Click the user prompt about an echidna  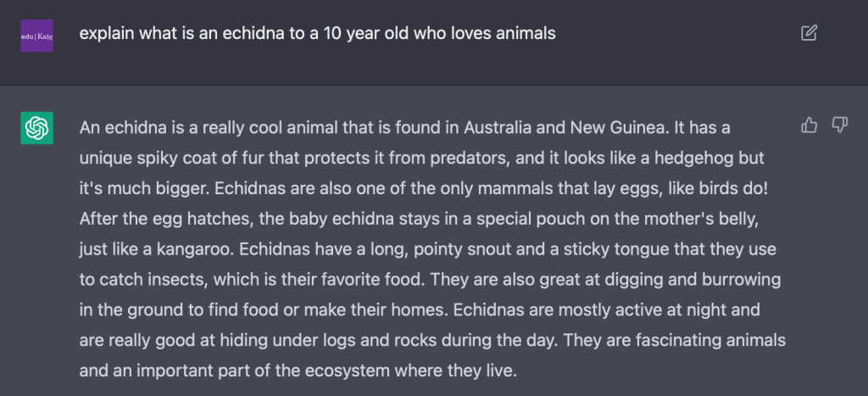[x=318, y=34]
